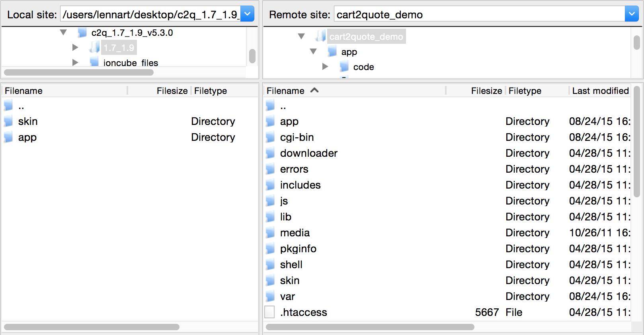Expand the ioncube files folder node
Screen dimensions: 644x335
[x=75, y=62]
